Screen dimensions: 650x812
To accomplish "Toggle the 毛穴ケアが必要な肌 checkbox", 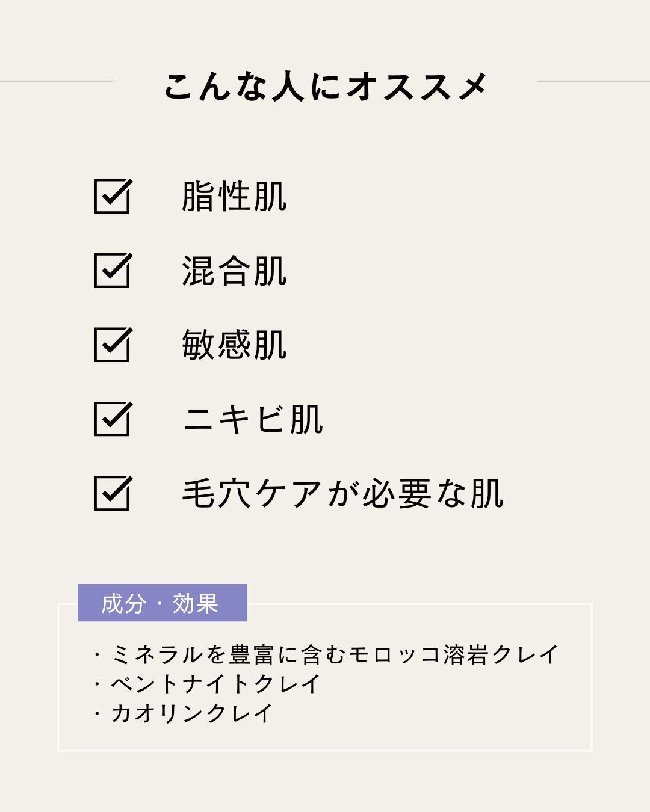I will pyautogui.click(x=112, y=493).
